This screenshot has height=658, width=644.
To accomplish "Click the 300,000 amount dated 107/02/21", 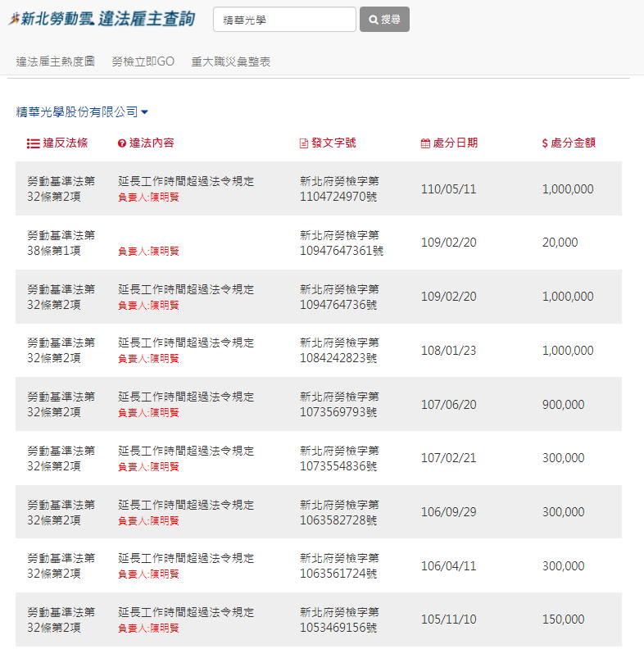I will (x=564, y=458).
